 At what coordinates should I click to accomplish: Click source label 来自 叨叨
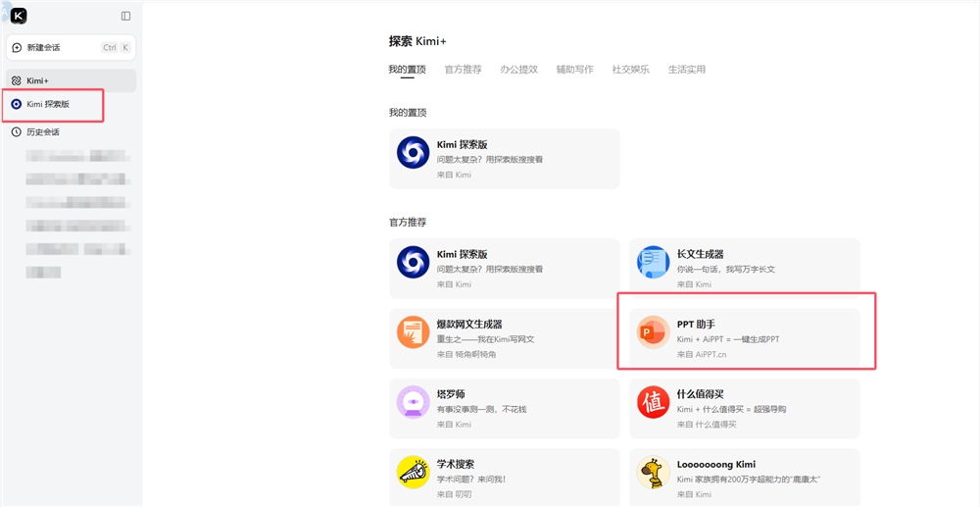click(x=454, y=494)
